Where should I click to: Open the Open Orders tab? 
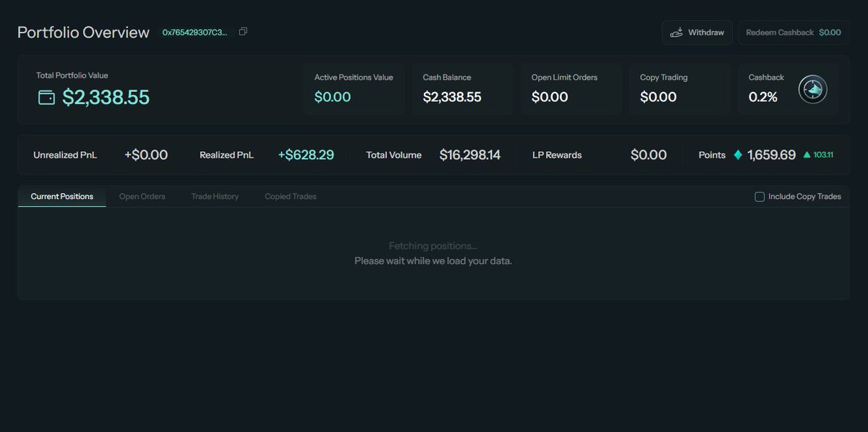[x=142, y=196]
